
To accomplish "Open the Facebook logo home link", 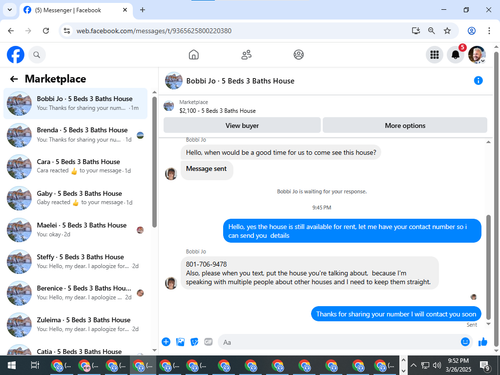I will tap(16, 55).
